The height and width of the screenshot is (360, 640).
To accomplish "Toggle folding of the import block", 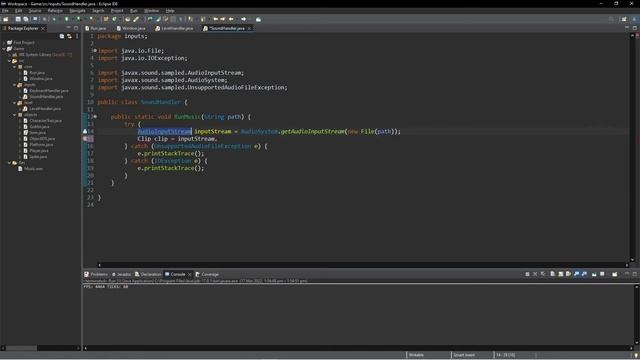I will click(95, 51).
